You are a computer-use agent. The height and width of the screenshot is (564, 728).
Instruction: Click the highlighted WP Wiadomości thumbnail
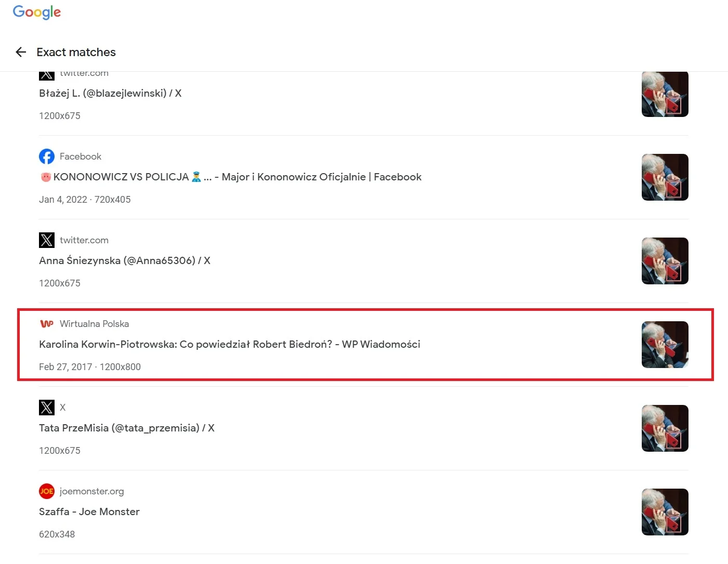[x=665, y=345]
